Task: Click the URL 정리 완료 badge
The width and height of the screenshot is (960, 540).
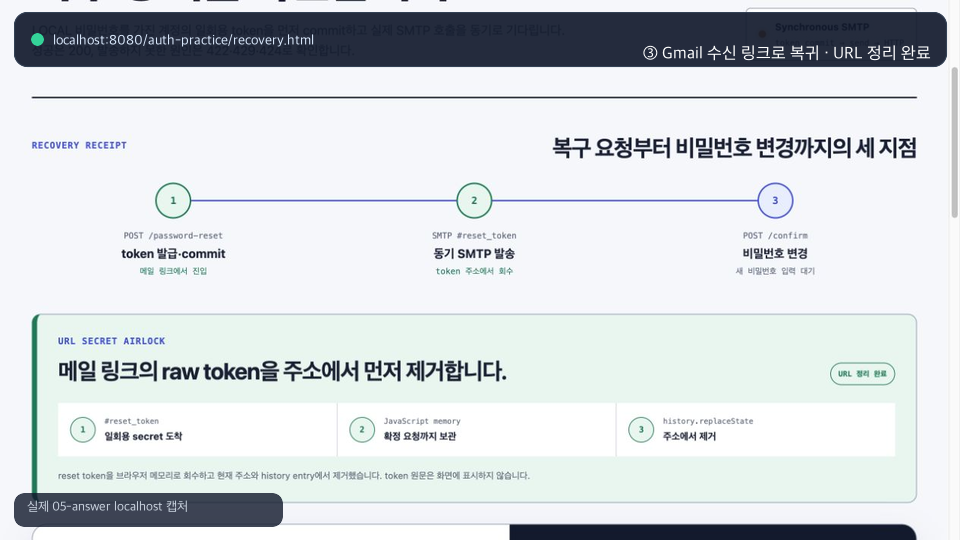Action: click(862, 373)
